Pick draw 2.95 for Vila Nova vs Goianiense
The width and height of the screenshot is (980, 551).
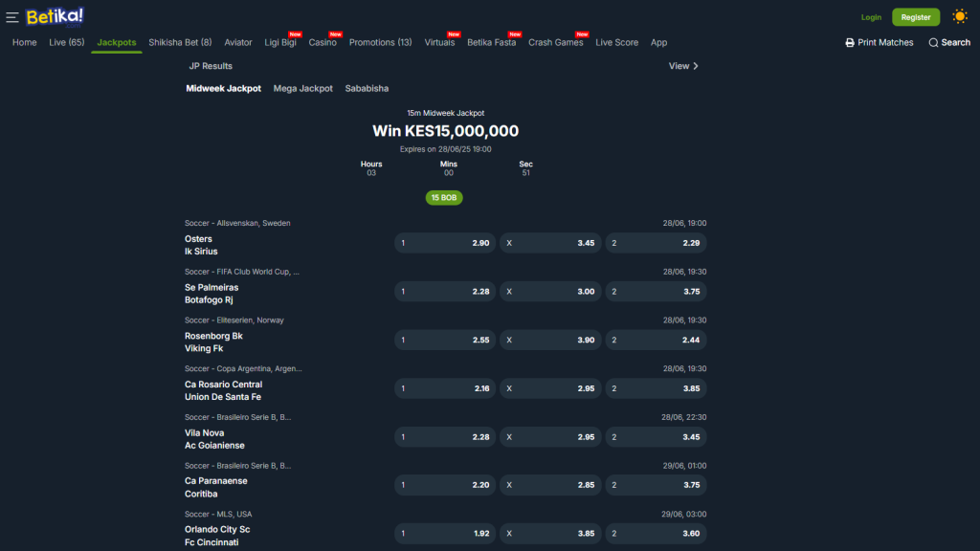pos(550,436)
